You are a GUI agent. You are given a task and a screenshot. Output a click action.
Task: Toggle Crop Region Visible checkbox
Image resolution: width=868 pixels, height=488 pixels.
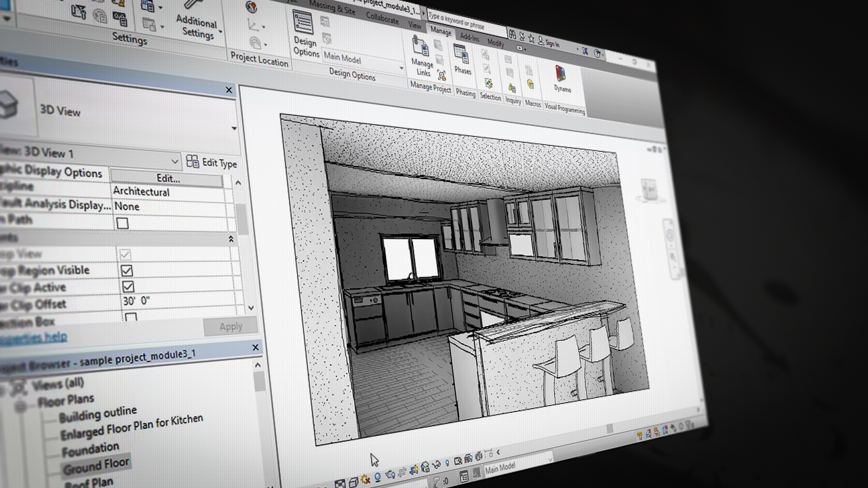(126, 270)
